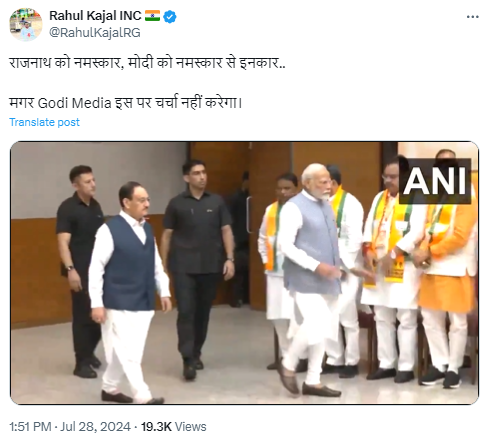Click the Views label text
Image resolution: width=494 pixels, height=441 pixels.
click(x=190, y=427)
